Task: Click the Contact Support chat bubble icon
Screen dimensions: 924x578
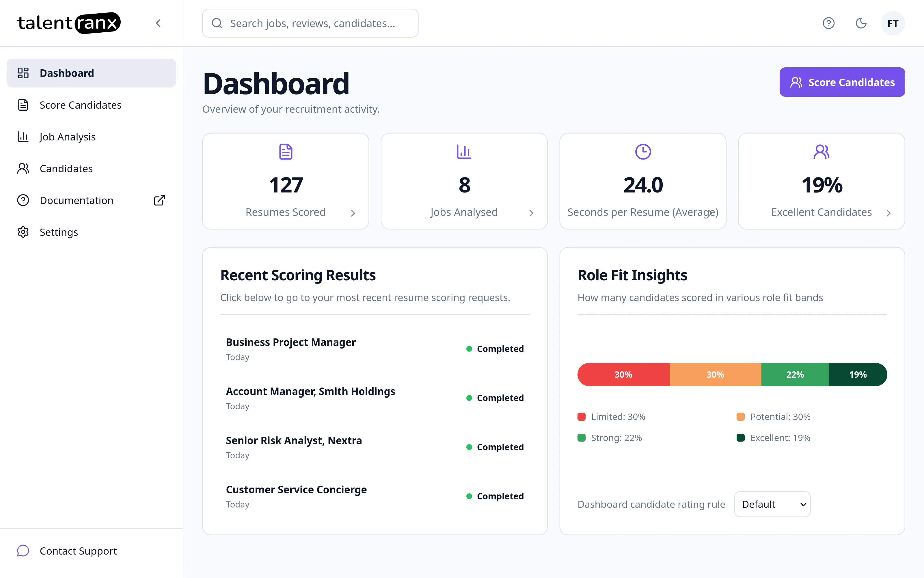Action: coord(23,551)
